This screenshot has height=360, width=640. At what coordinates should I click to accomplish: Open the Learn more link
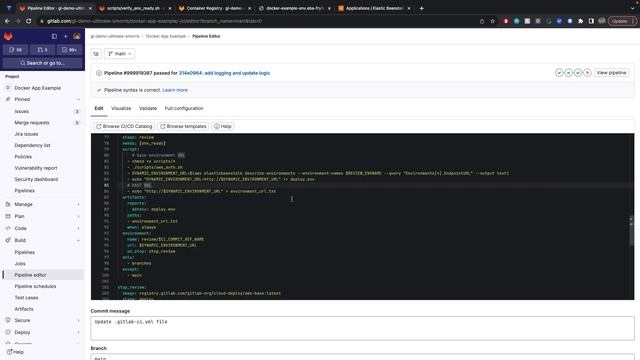pos(175,90)
